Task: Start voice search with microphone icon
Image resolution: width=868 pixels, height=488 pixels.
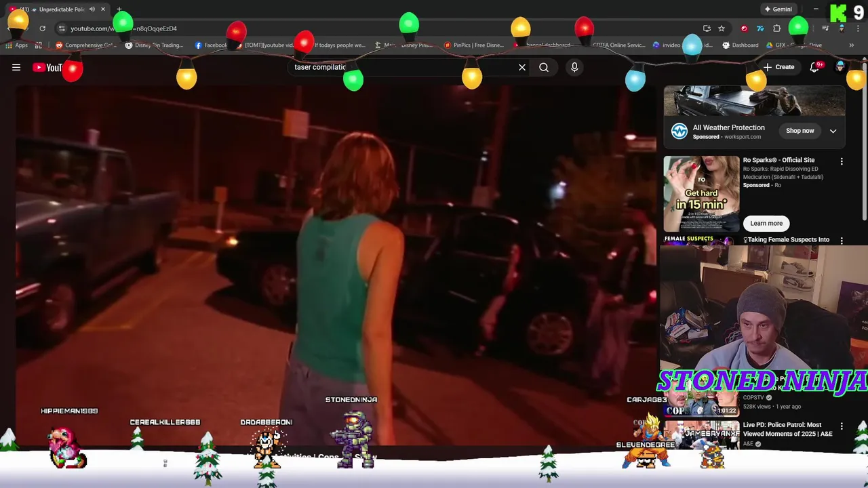Action: pos(574,67)
